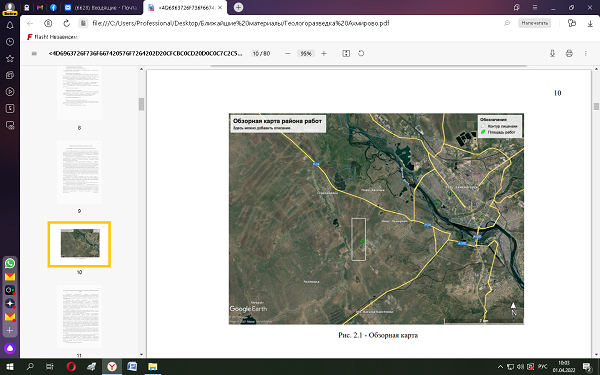The height and width of the screenshot is (375, 600).
Task: Toggle the thumbnail sidebar hamburger icon
Action: (x=34, y=54)
